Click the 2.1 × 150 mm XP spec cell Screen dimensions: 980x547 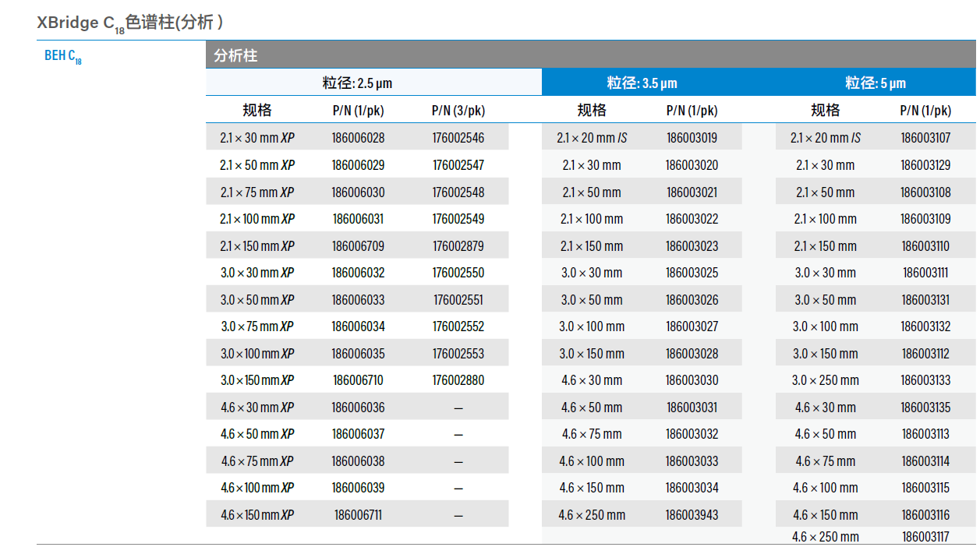[257, 246]
